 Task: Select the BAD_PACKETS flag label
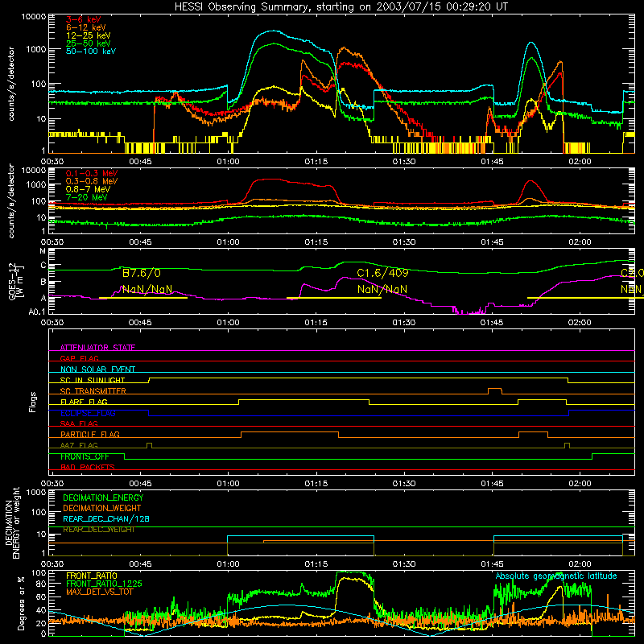pyautogui.click(x=88, y=467)
